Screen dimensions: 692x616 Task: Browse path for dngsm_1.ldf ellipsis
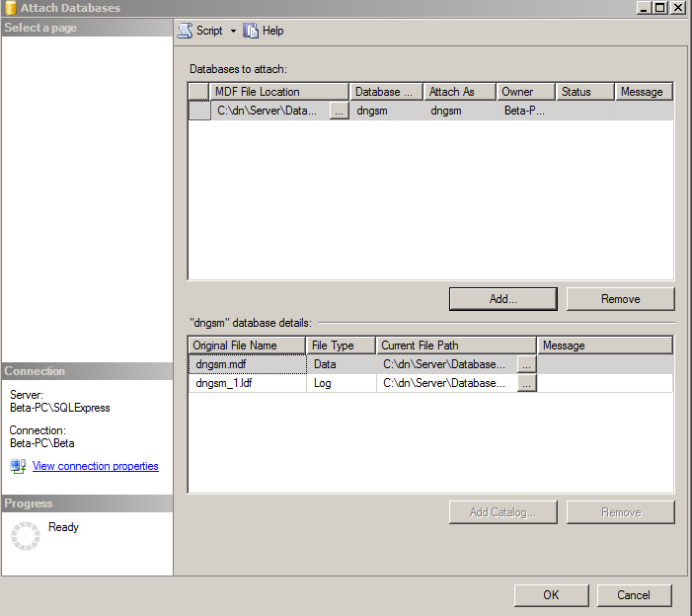click(526, 383)
